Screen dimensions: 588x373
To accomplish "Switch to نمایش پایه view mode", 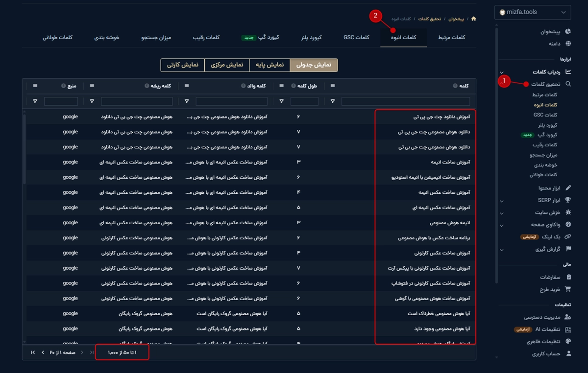I will 269,65.
